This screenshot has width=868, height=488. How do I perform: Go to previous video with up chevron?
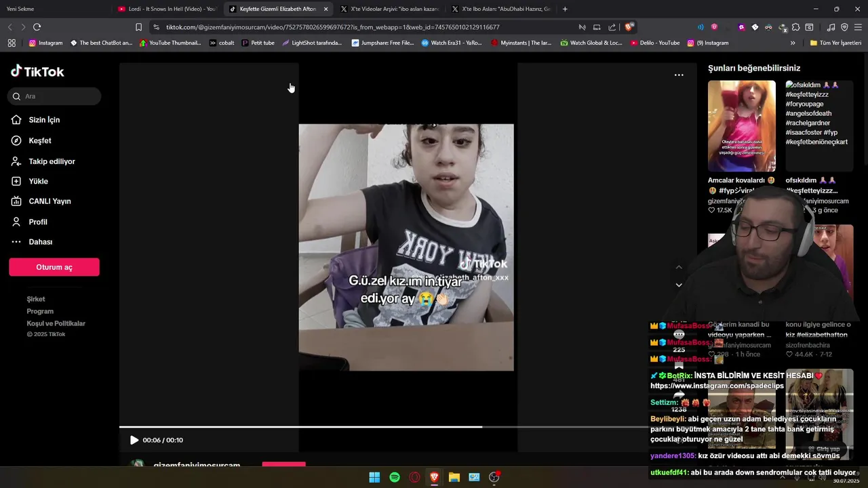coord(679,267)
